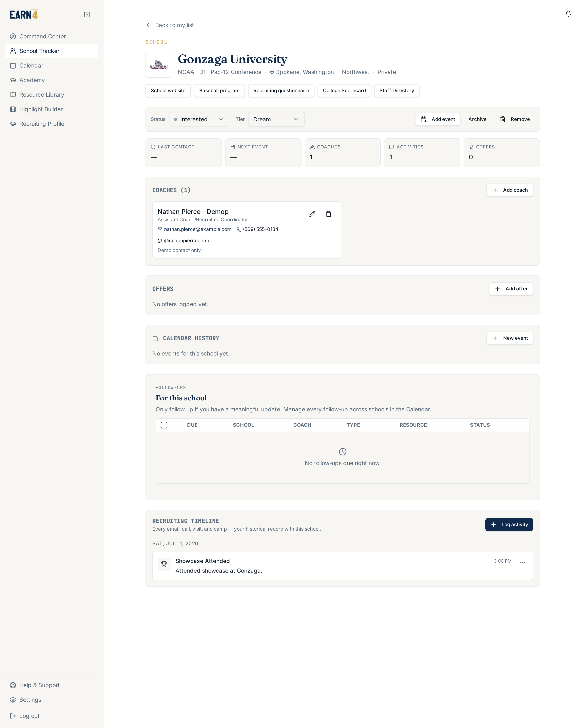Click the Next Event calendar icon
This screenshot has width=582, height=728.
[233, 147]
